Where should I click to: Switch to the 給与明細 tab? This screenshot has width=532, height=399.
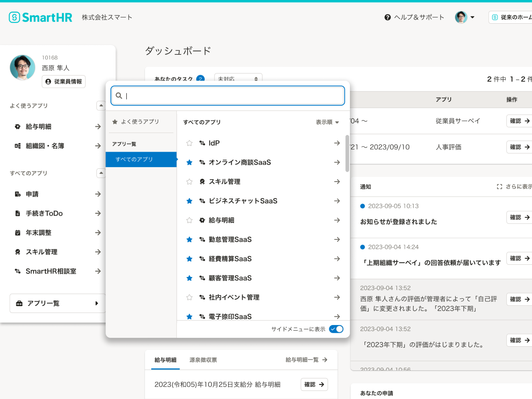(x=165, y=360)
